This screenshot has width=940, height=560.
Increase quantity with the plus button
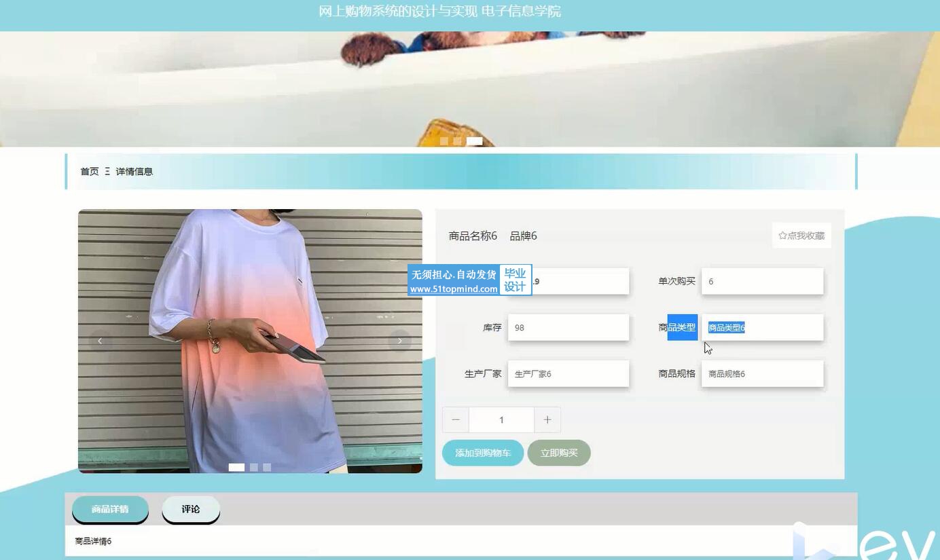point(547,419)
